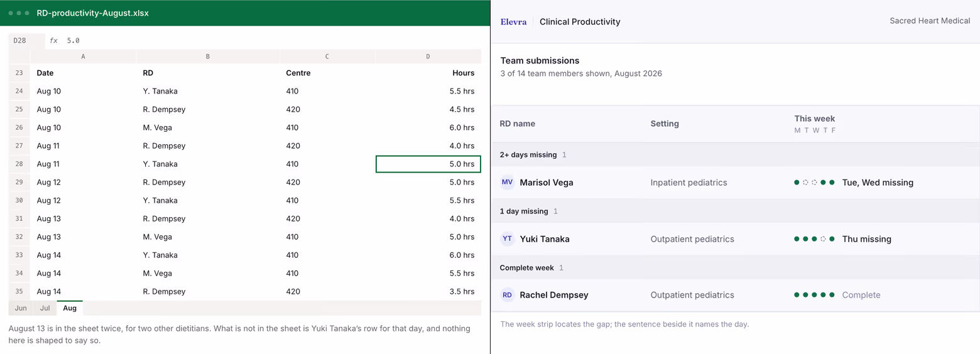This screenshot has height=354, width=980.
Task: Click the This week column header
Action: click(x=815, y=119)
